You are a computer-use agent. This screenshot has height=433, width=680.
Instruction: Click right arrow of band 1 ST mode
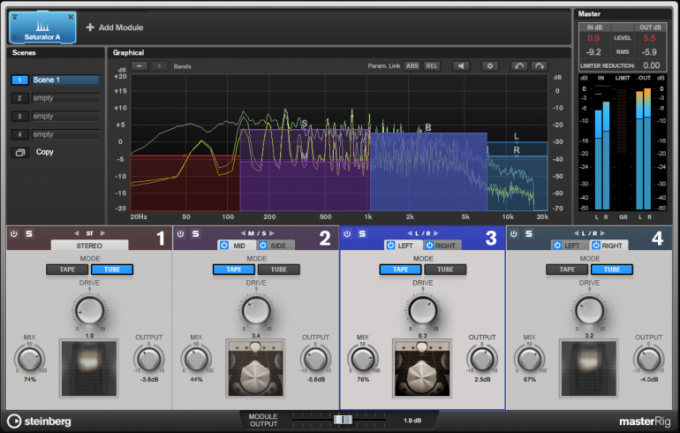[x=102, y=233]
